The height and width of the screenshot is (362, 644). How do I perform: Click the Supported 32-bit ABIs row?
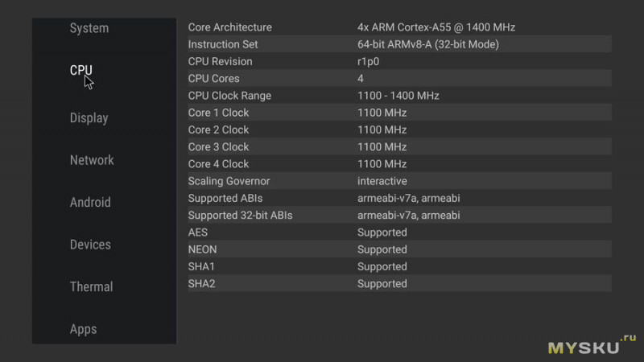click(x=399, y=216)
